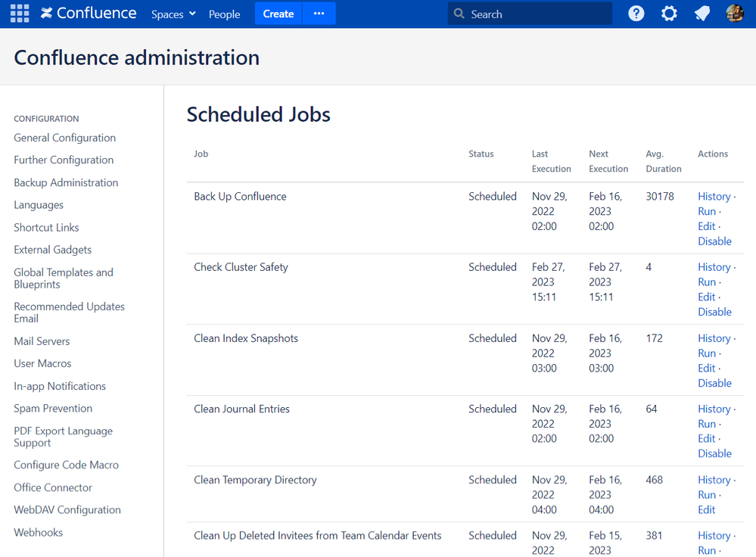Open Configure Code Macro

point(66,465)
